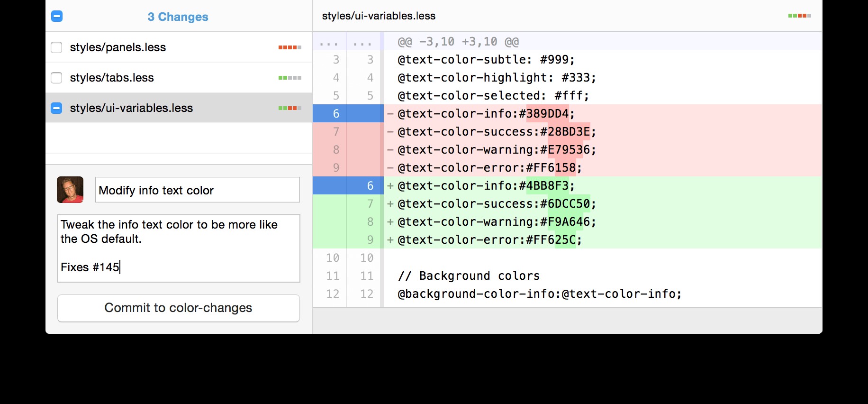Click the diffstat icon in diff header
Screen dimensions: 868x404
(799, 16)
